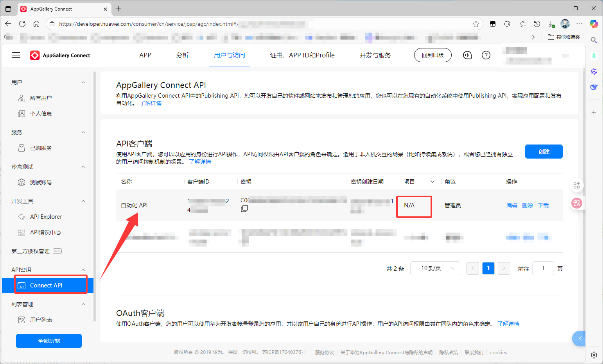Click the next page arrow
This screenshot has width=603, height=364.
[504, 268]
